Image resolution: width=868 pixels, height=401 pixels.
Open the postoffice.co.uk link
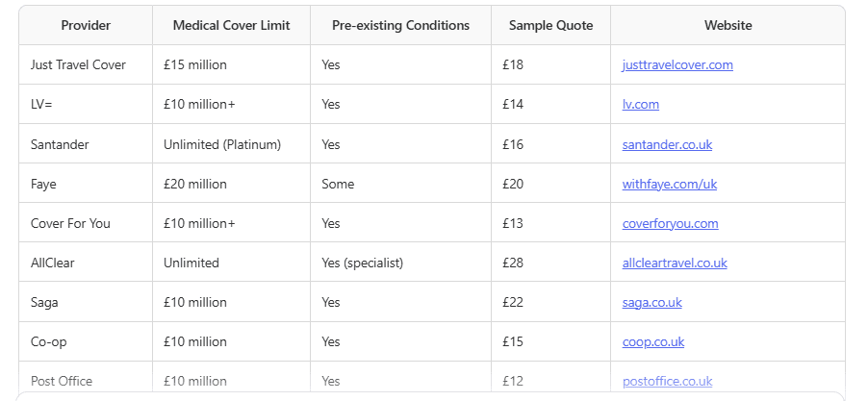pyautogui.click(x=667, y=381)
